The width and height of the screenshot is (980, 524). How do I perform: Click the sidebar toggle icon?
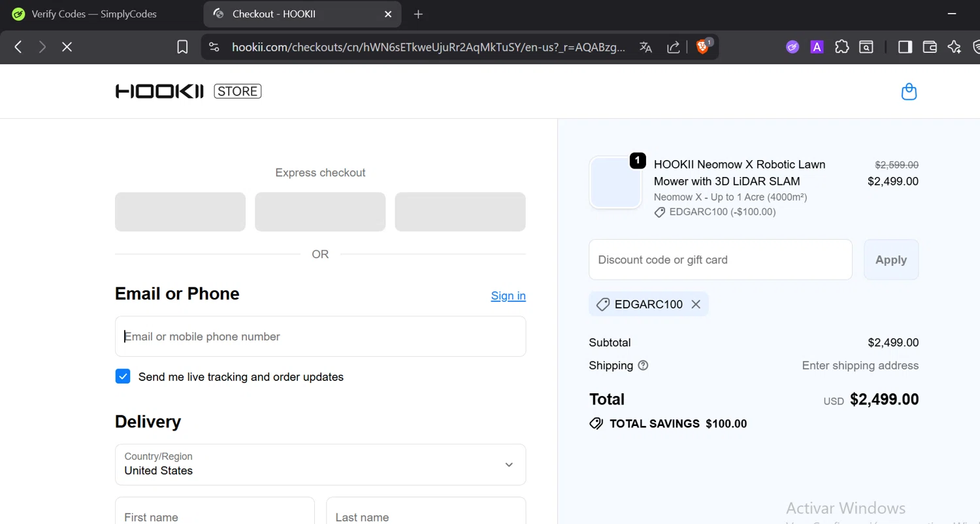(905, 47)
